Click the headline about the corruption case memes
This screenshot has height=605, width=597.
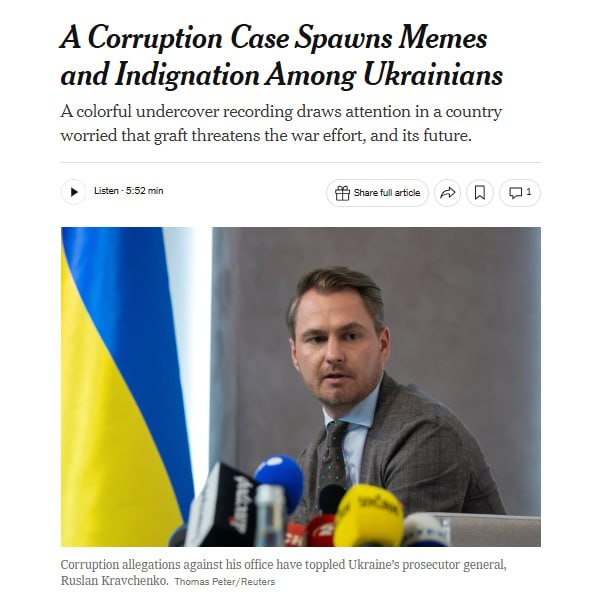282,56
